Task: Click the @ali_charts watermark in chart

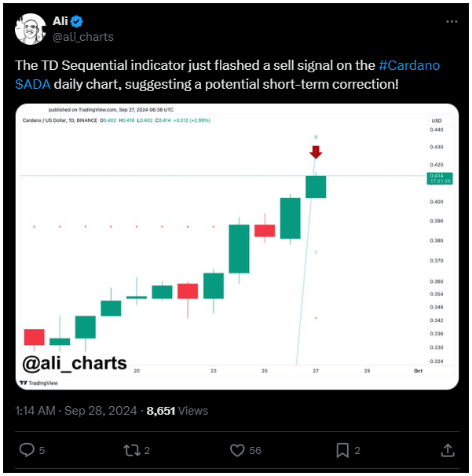Action: click(75, 363)
